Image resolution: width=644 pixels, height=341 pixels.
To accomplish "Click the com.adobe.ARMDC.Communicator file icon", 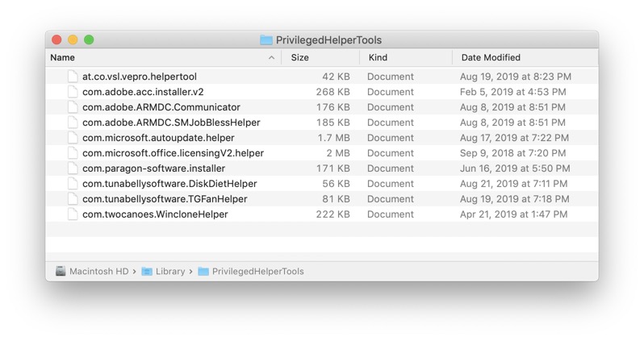I will [x=73, y=107].
